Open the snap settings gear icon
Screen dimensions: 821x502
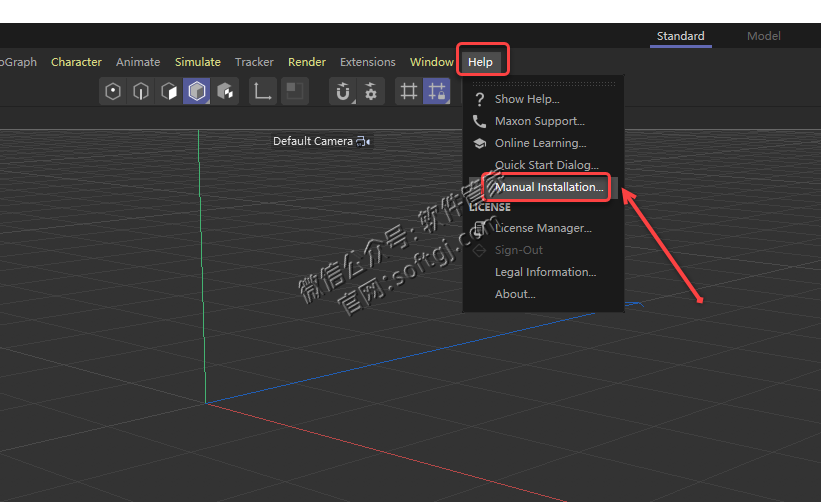point(371,92)
